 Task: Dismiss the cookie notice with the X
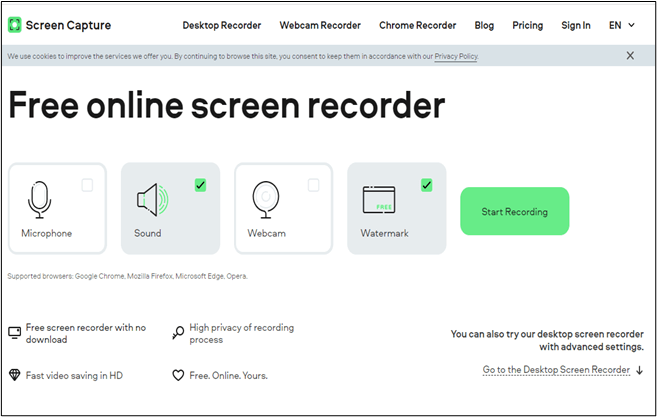pyautogui.click(x=630, y=56)
